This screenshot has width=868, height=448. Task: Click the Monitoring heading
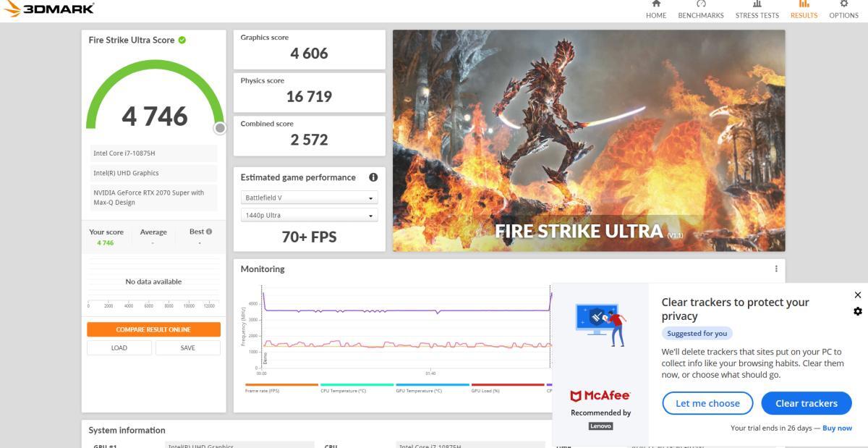click(263, 269)
